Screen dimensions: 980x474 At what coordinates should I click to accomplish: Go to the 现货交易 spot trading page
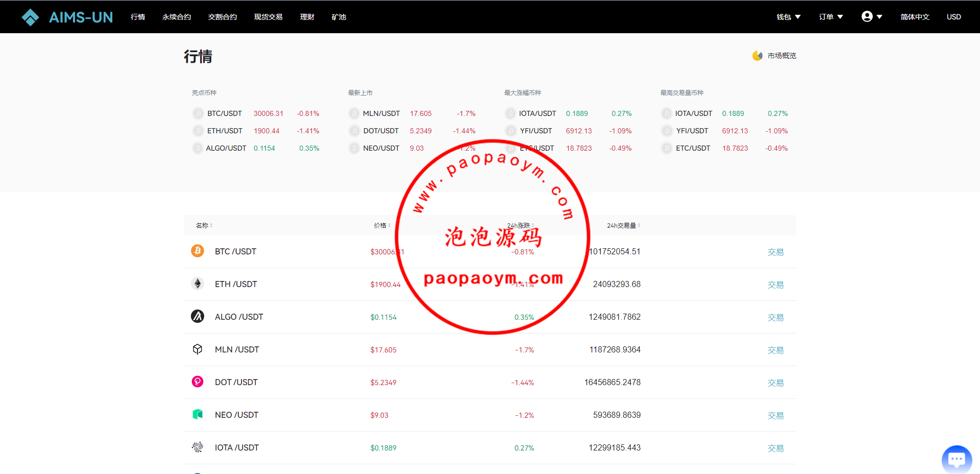(x=268, y=17)
